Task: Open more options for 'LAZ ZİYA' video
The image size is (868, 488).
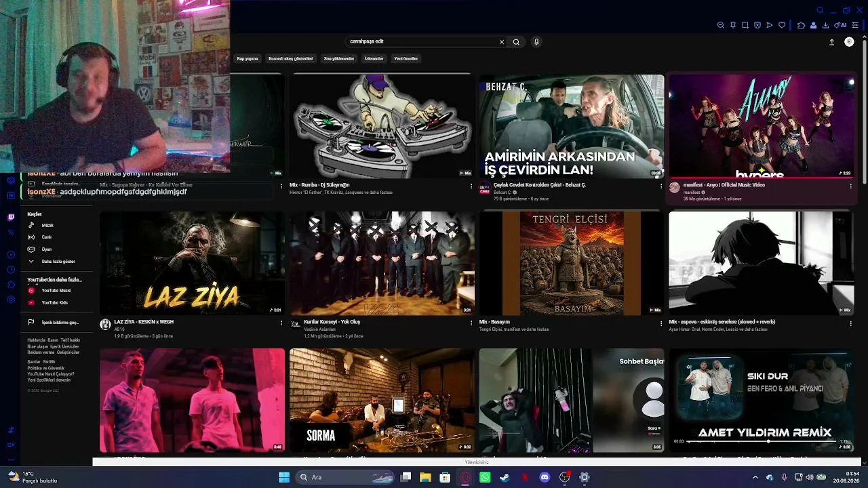Action: coord(281,323)
